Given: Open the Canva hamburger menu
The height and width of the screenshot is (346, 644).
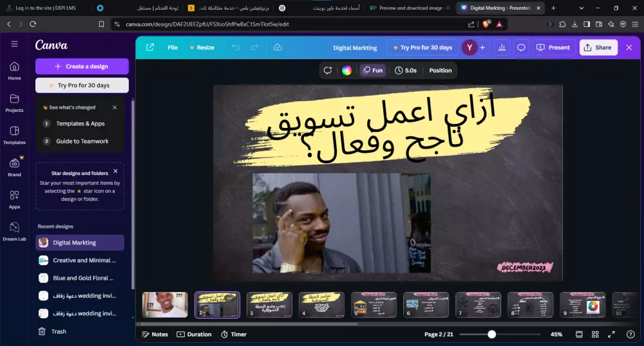Looking at the screenshot, I should point(14,44).
